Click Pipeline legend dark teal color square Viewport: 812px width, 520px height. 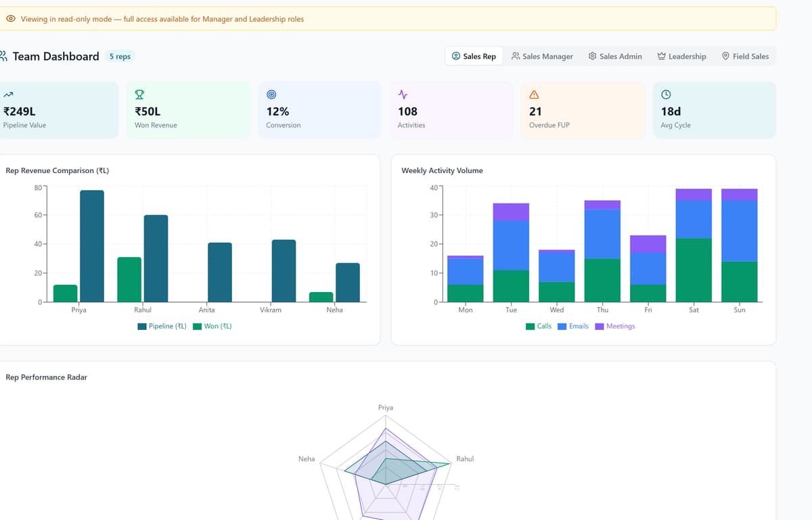pyautogui.click(x=142, y=327)
